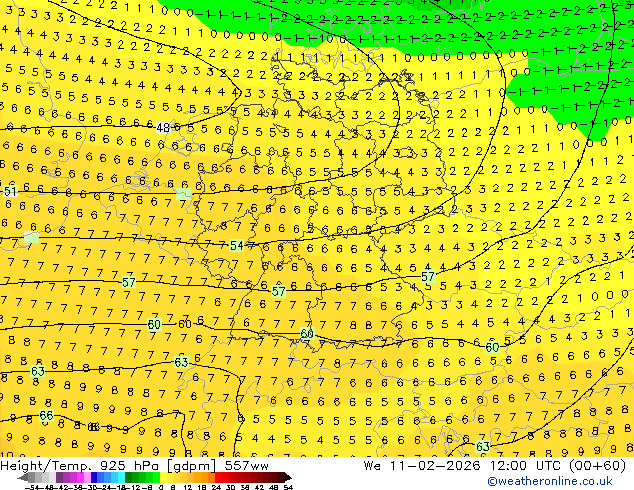634x490 pixels.
Task: Click the yellow 0 degree legend swatch
Action: (x=163, y=477)
